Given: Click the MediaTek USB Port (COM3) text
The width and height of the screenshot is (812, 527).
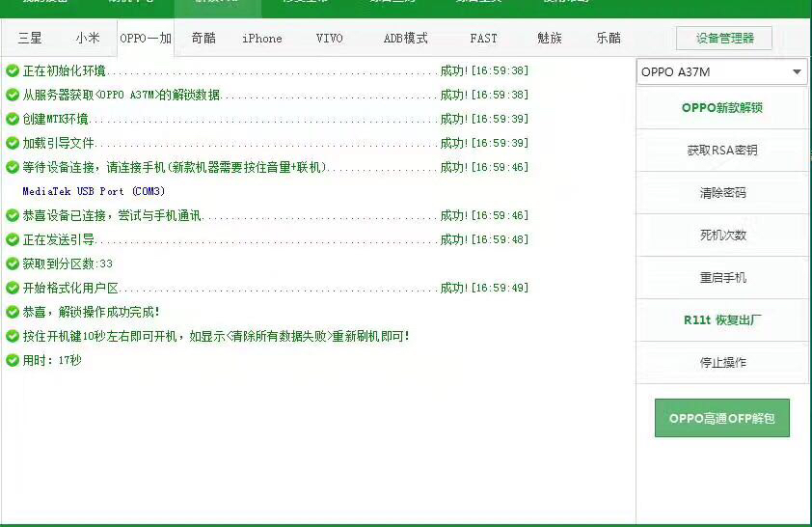Looking at the screenshot, I should [94, 191].
